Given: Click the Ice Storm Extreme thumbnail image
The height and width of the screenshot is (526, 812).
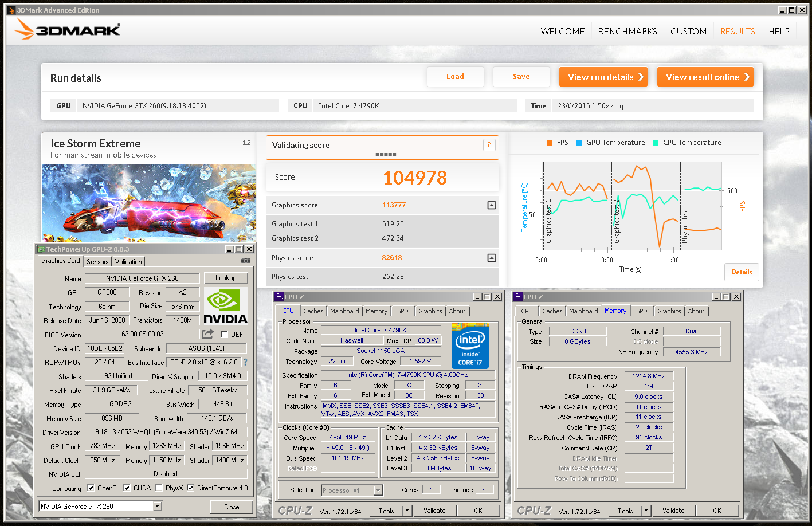Looking at the screenshot, I should pyautogui.click(x=149, y=203).
